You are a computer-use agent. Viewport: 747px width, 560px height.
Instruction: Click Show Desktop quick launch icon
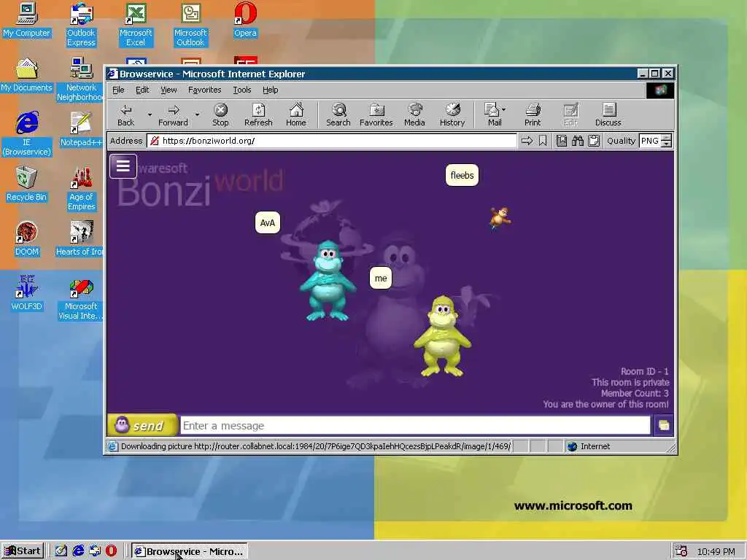click(x=61, y=551)
